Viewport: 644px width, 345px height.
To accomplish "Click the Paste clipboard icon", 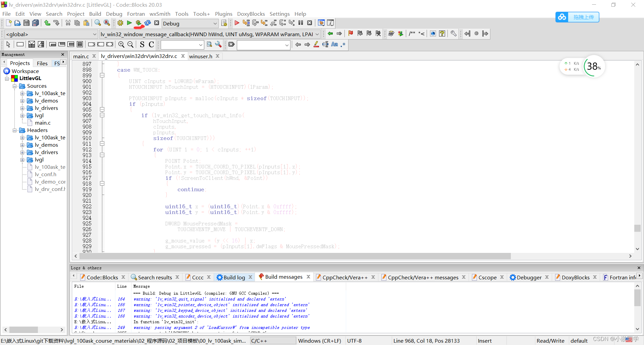I will tap(87, 23).
